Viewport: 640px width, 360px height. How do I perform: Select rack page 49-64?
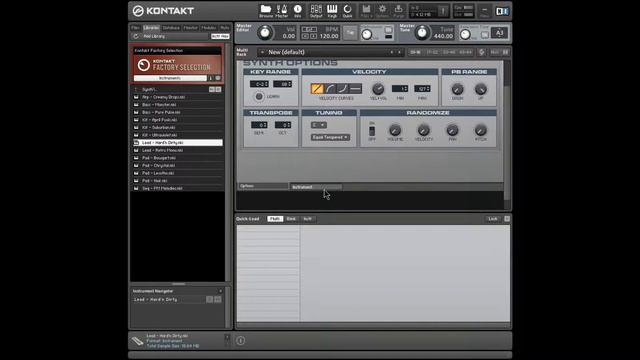[465, 52]
